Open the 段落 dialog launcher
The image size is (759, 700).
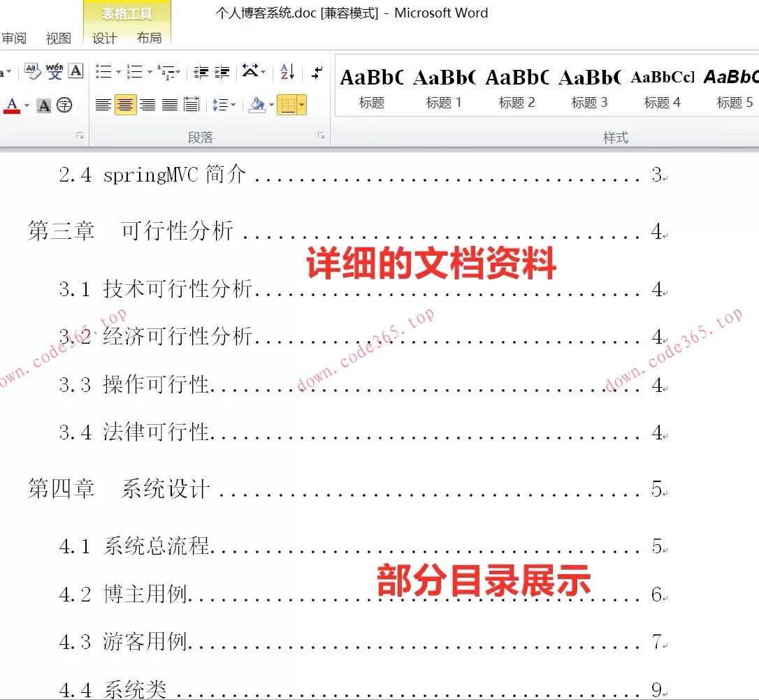coord(320,136)
